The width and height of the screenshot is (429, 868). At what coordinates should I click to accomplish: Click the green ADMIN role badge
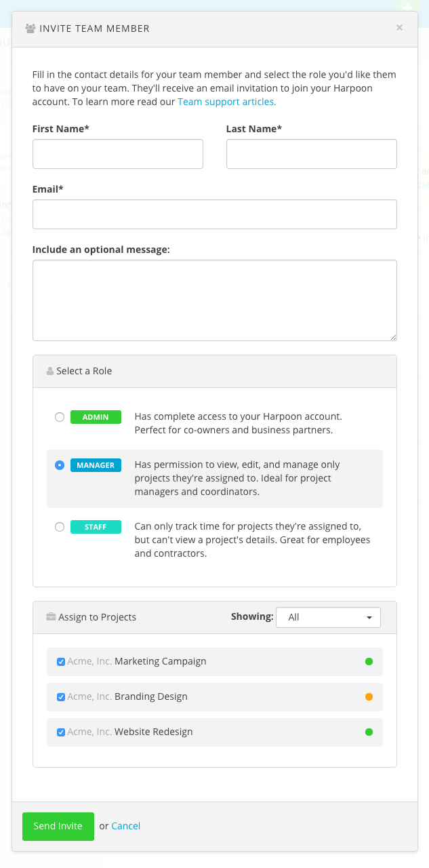[96, 417]
